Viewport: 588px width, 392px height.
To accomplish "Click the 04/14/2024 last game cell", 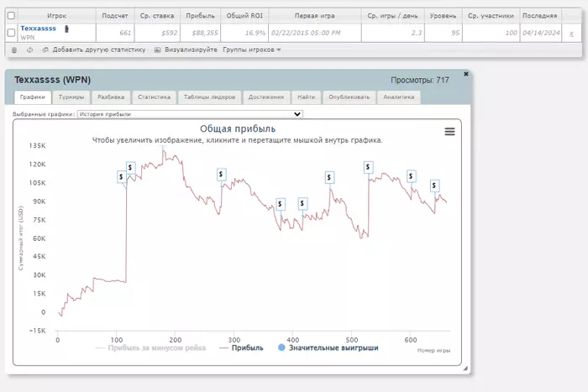I will pos(541,33).
